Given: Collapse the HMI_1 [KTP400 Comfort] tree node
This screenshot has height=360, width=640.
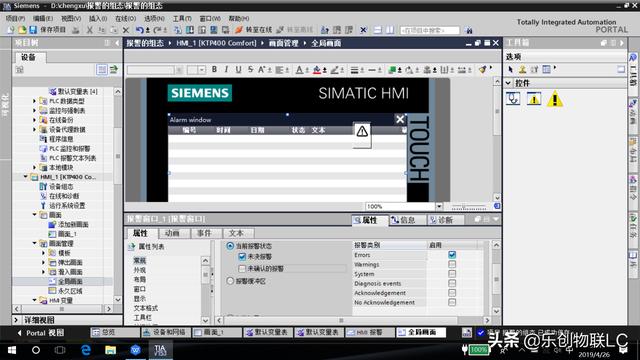Looking at the screenshot, I should pos(25,177).
